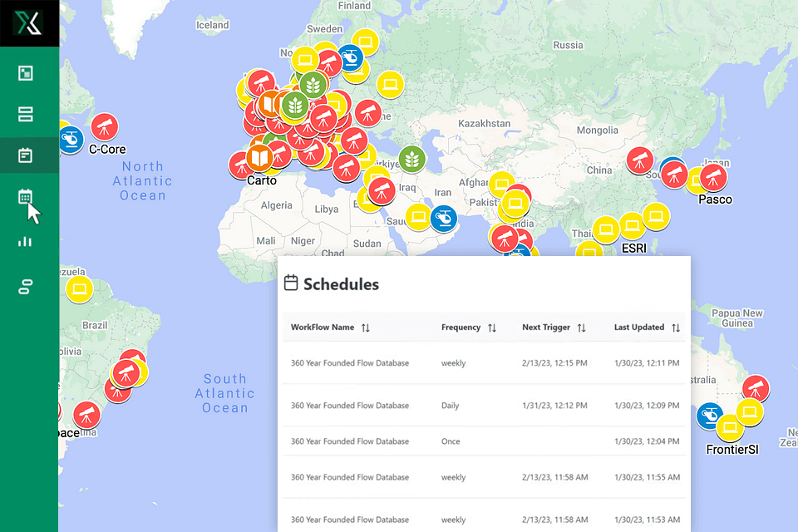Select the Once frequency cell

pos(451,441)
